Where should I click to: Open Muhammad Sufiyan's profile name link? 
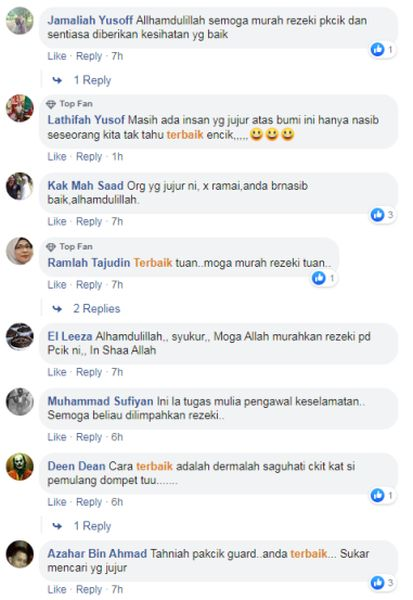pyautogui.click(x=100, y=401)
